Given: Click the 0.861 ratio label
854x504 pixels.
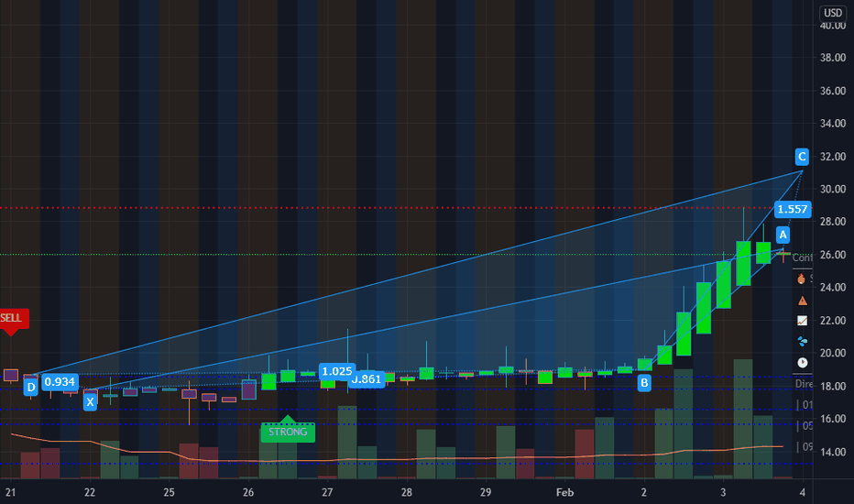Looking at the screenshot, I should 368,379.
